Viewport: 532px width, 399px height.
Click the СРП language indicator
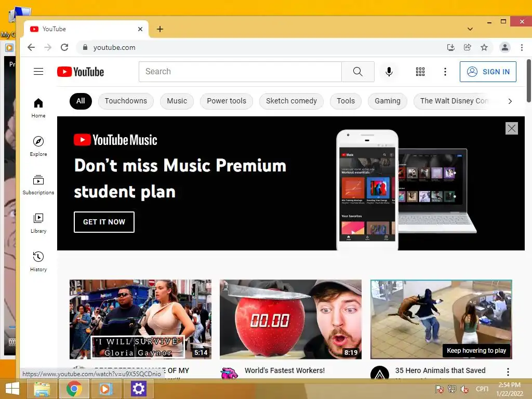(x=482, y=389)
